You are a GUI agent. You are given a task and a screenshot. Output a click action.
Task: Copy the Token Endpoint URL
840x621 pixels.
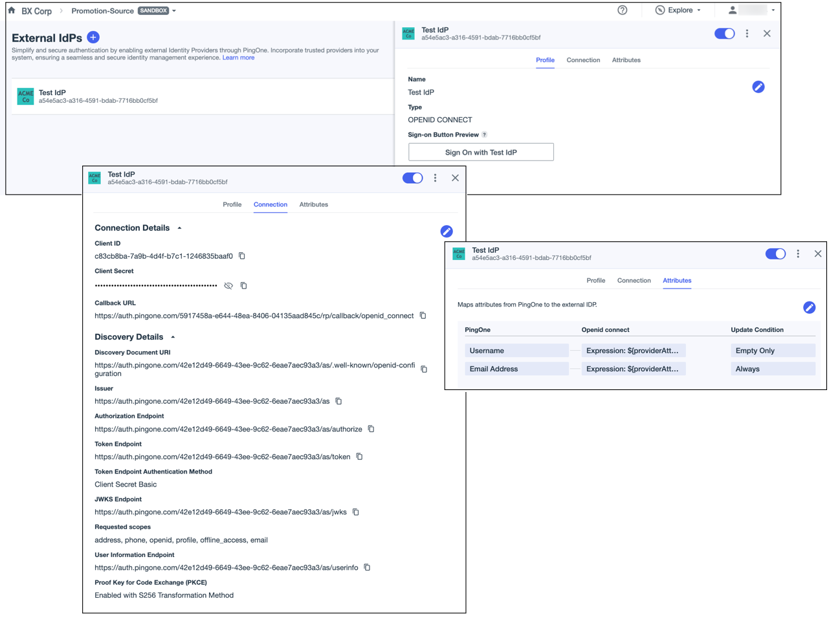pyautogui.click(x=360, y=457)
